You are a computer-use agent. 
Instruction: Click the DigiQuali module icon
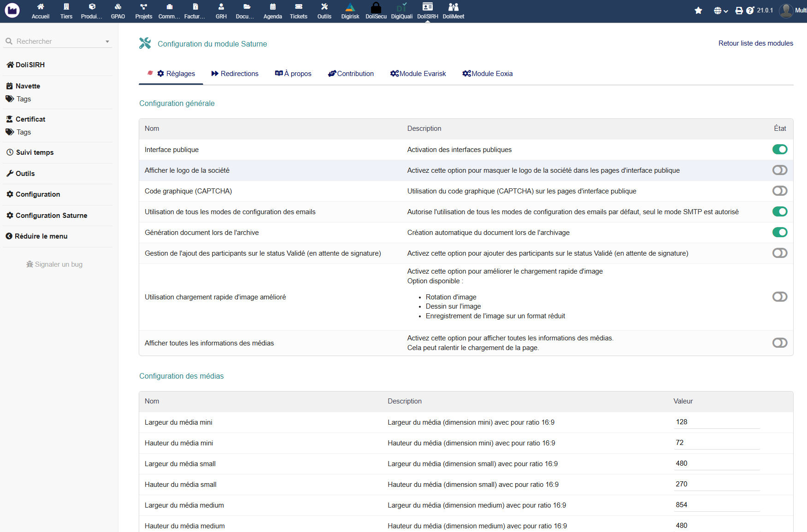pos(401,7)
